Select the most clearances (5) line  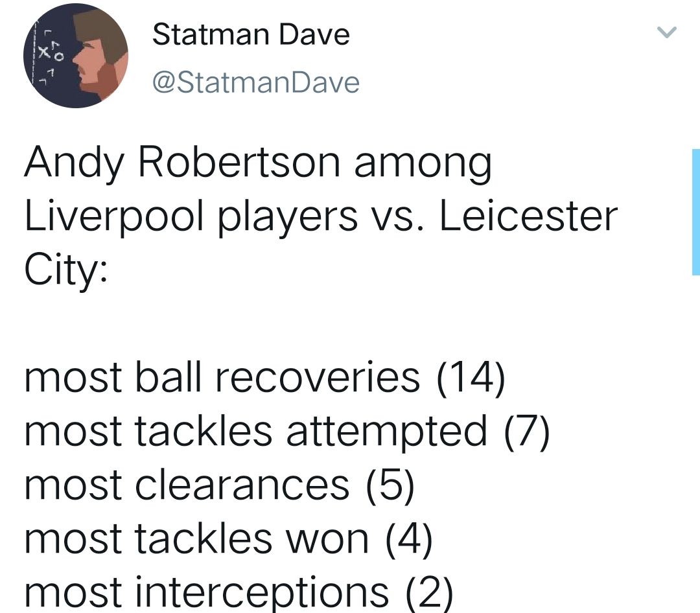220,485
